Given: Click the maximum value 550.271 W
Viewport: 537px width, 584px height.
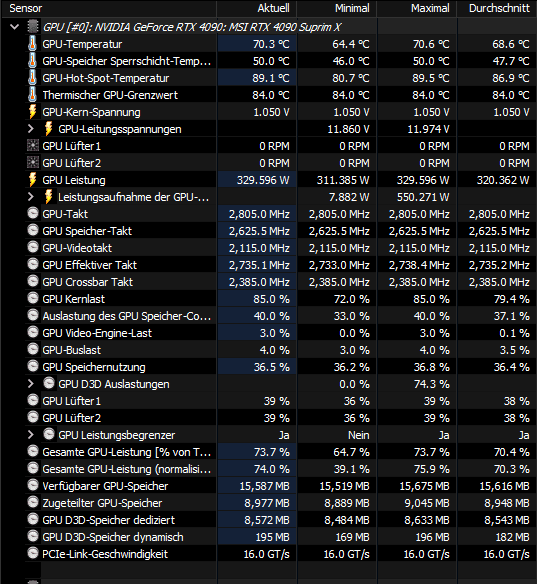Looking at the screenshot, I should 423,197.
